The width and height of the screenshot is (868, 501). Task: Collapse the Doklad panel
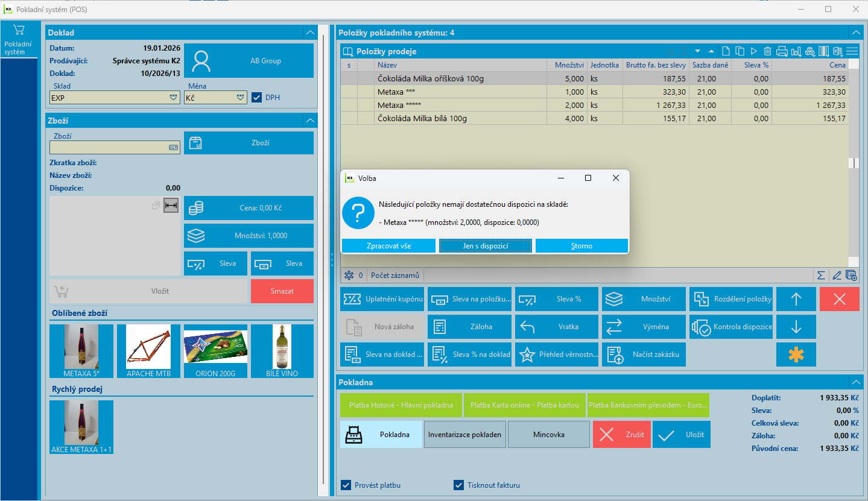310,33
